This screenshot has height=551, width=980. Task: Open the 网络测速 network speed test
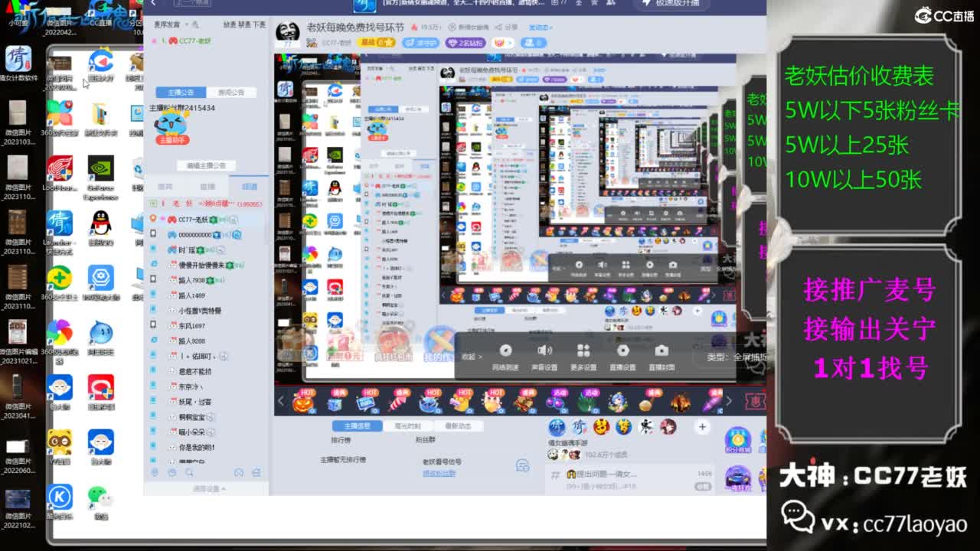pos(505,356)
